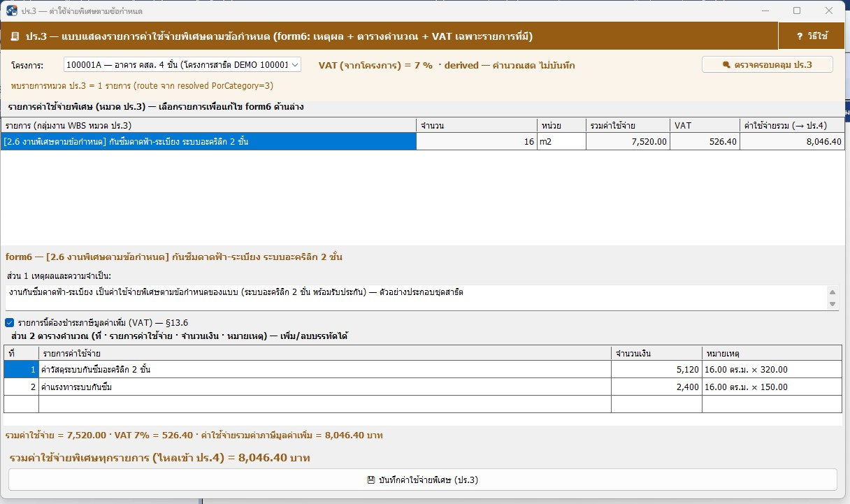Screen dimensions: 850x504
Task: Click the unit cell showing m2
Action: point(561,142)
